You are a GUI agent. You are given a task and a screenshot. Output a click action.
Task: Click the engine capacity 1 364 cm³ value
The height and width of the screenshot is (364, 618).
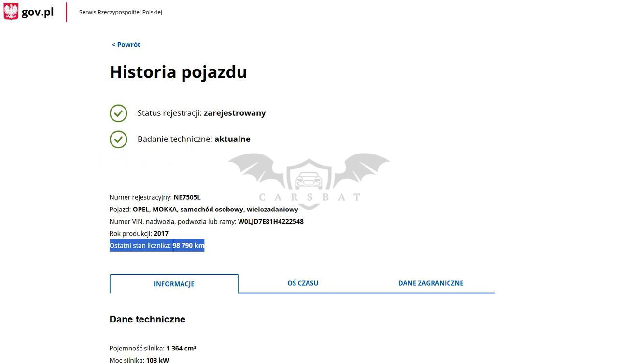click(x=181, y=349)
